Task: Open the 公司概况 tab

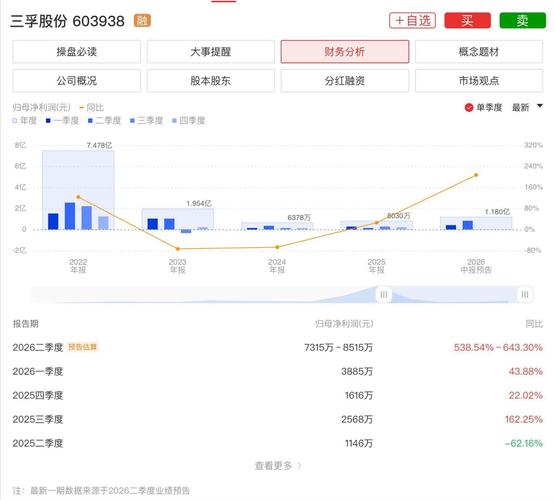Action: [x=76, y=81]
